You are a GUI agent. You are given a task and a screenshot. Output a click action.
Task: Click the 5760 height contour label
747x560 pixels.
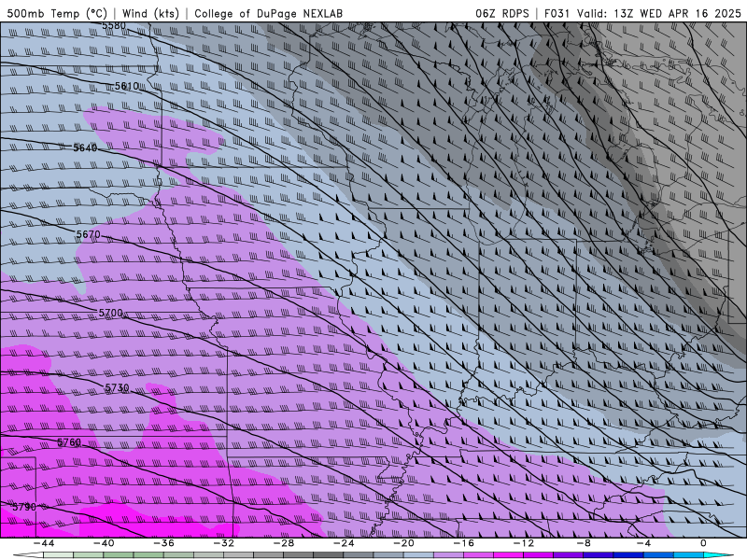point(69,442)
